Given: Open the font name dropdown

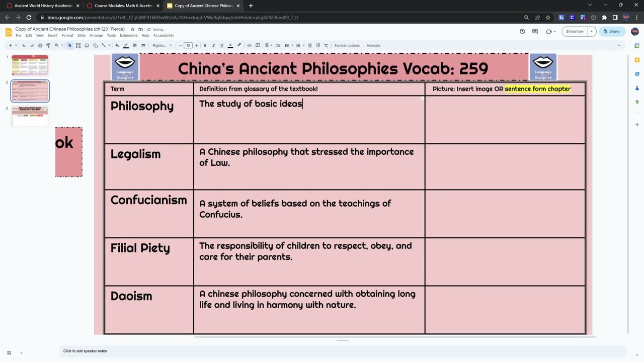Looking at the screenshot, I should [x=163, y=45].
